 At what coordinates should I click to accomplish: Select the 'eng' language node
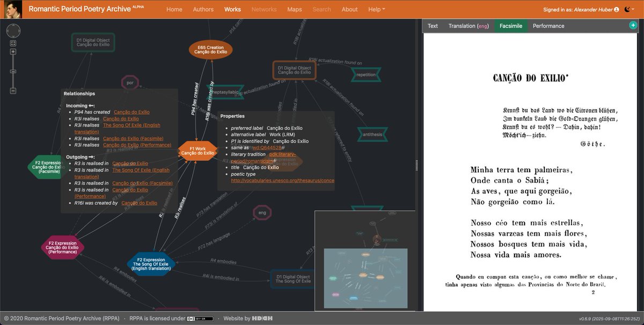point(262,213)
